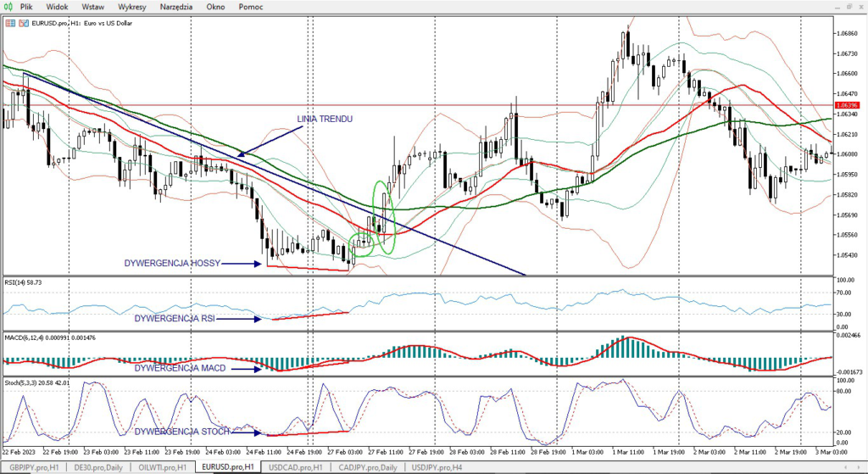Click the red current price label on price axis

[848, 105]
